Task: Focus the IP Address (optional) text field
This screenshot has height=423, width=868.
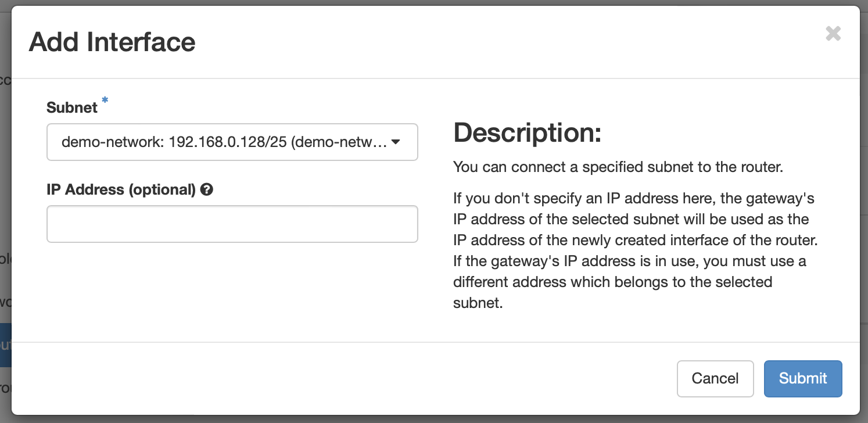Action: pyautogui.click(x=232, y=224)
